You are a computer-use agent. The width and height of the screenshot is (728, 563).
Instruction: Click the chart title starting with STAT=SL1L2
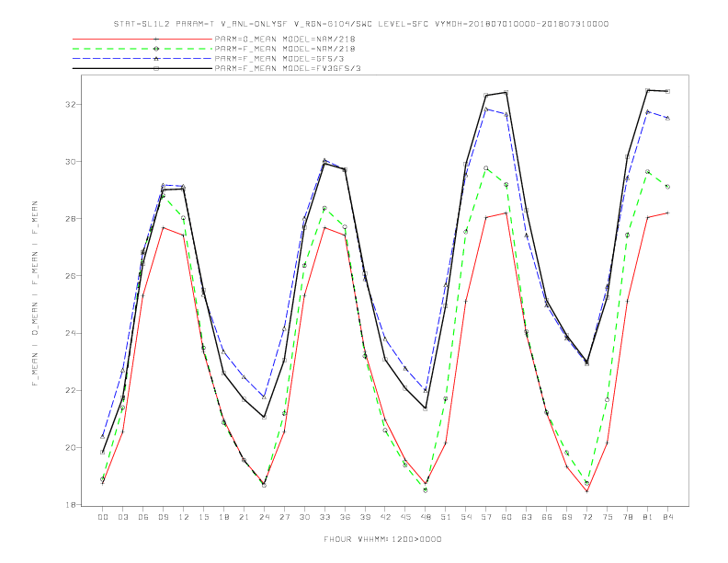[x=361, y=24]
